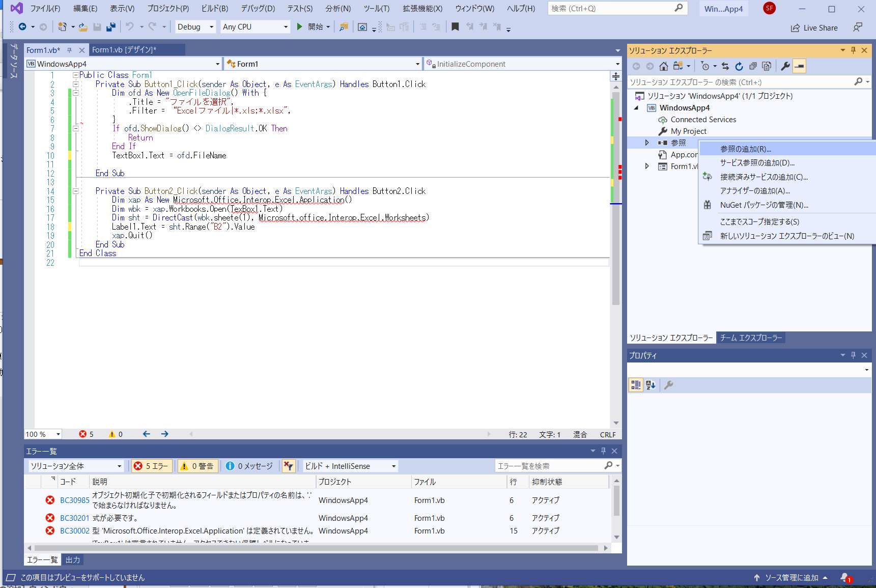Click the SF user account avatar

pos(769,8)
